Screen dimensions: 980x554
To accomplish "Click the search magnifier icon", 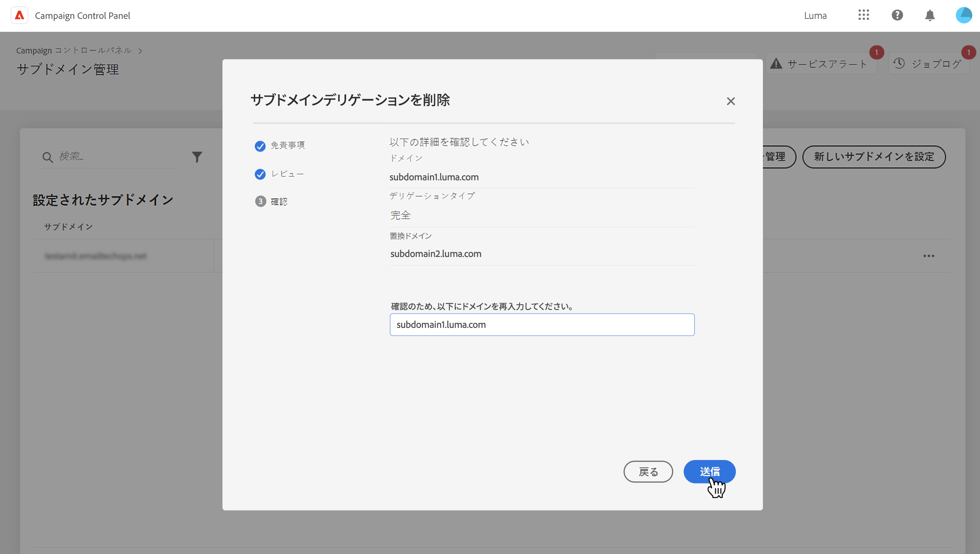I will 47,157.
